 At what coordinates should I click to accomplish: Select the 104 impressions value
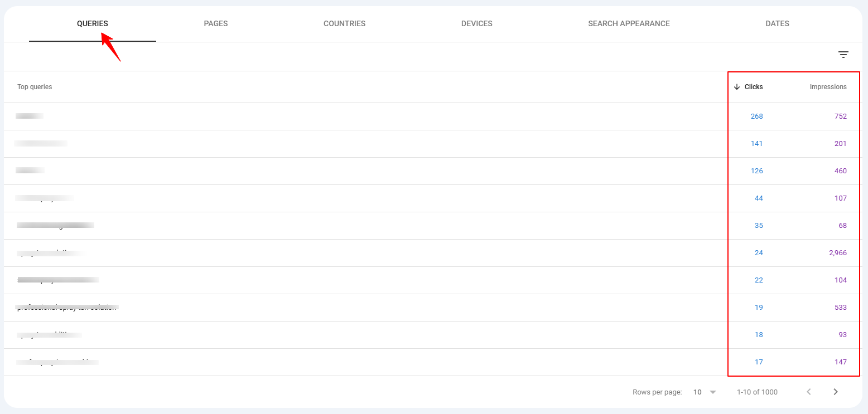click(x=841, y=280)
